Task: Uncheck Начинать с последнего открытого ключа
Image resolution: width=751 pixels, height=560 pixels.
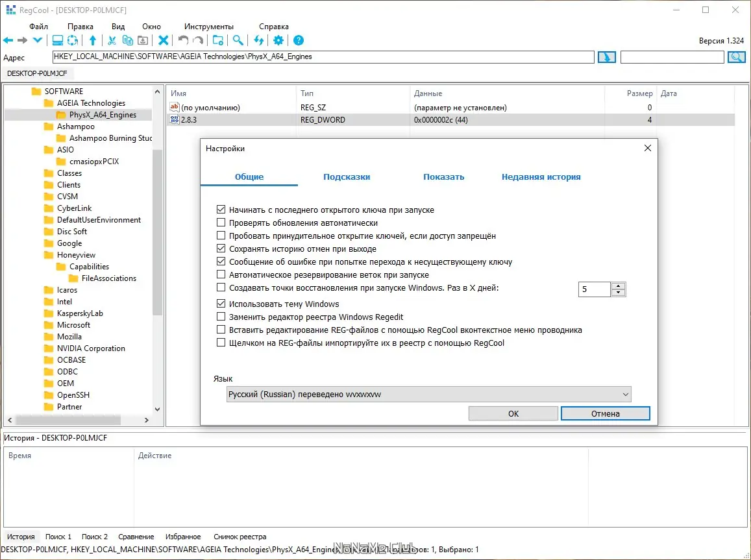Action: 221,209
